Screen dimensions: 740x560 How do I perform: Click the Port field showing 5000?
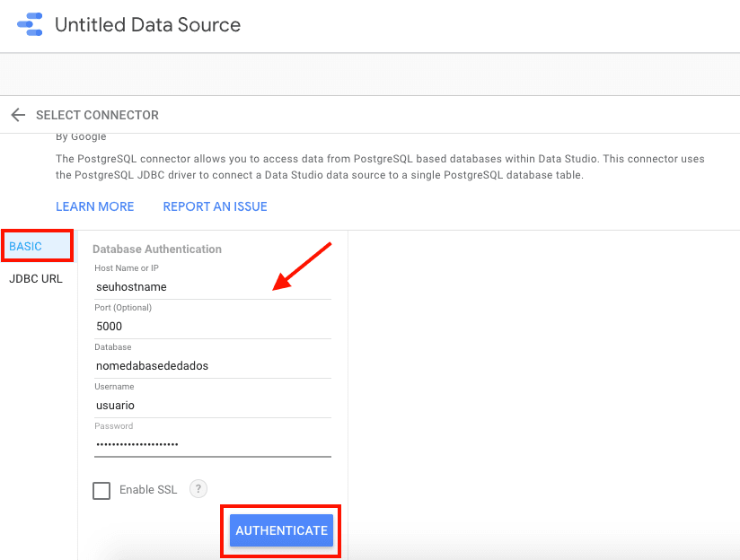coord(212,327)
